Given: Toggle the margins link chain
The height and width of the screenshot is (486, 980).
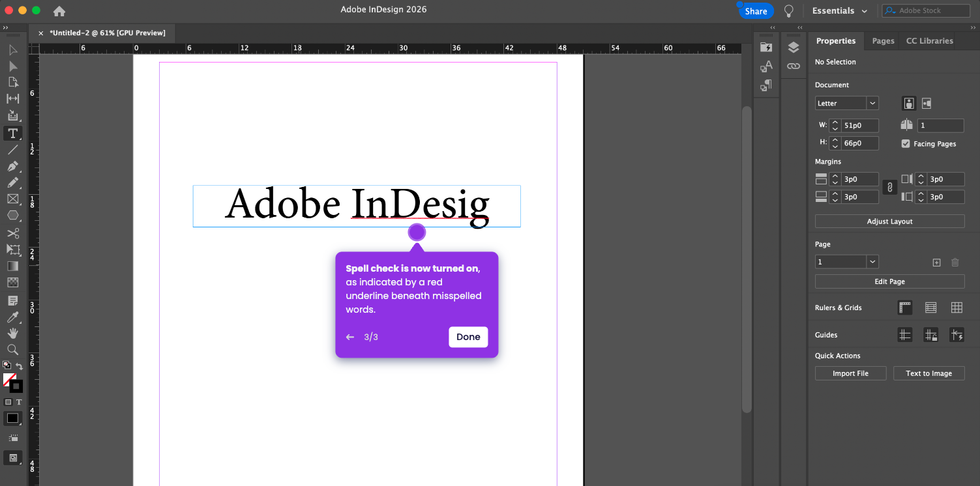Looking at the screenshot, I should point(889,188).
